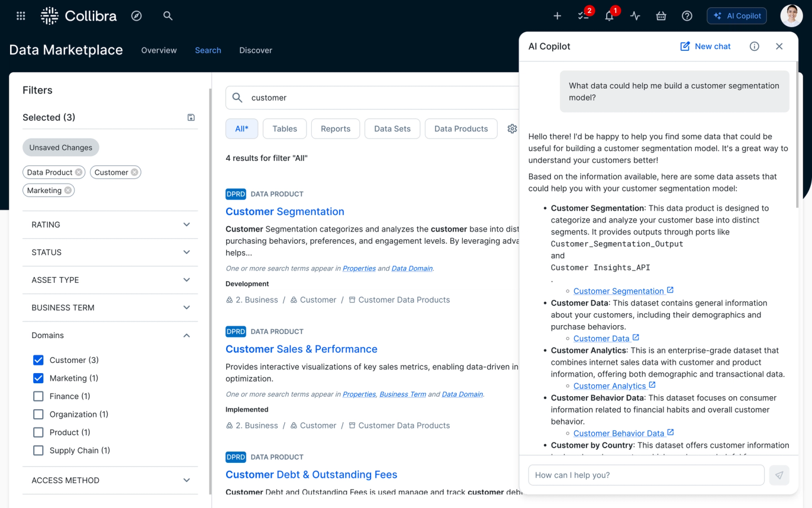Viewport: 812px width, 508px height.
Task: Save the selected filters via save icon
Action: (191, 117)
